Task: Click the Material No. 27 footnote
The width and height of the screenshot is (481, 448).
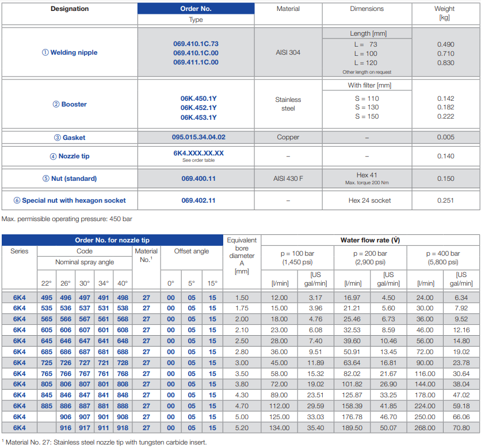Action: point(104,442)
